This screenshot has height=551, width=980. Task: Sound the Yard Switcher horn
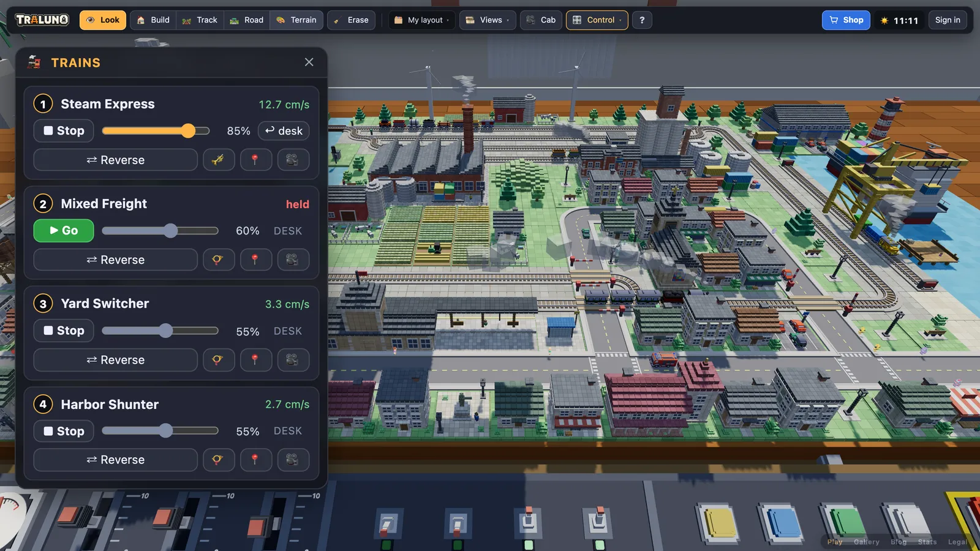[x=219, y=360]
